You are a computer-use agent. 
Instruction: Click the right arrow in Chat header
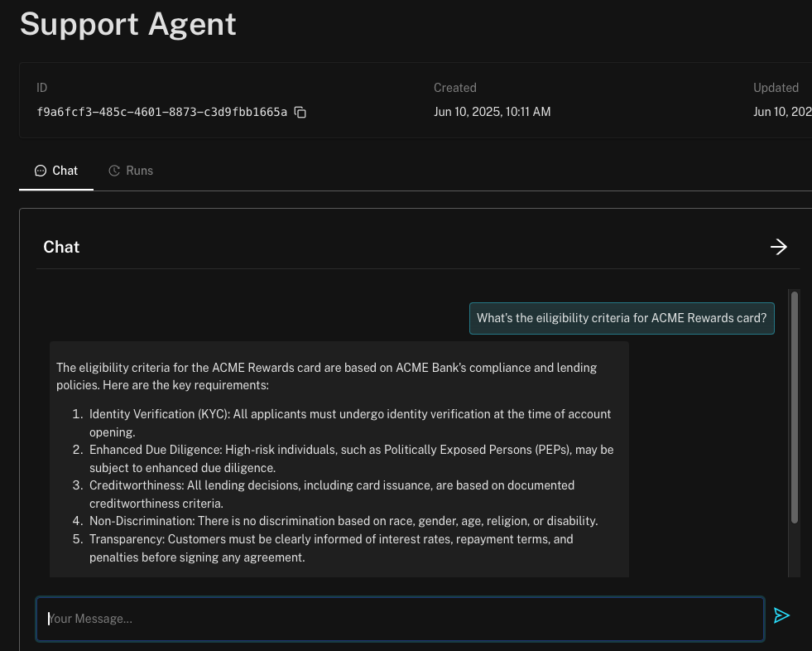(x=778, y=247)
